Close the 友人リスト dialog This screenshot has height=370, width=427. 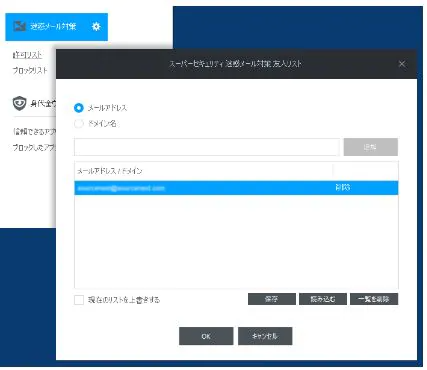click(402, 64)
